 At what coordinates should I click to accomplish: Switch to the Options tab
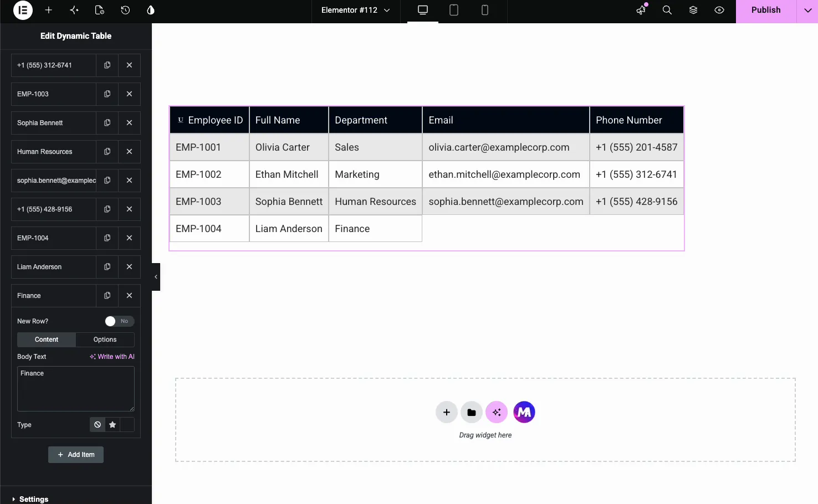tap(105, 340)
